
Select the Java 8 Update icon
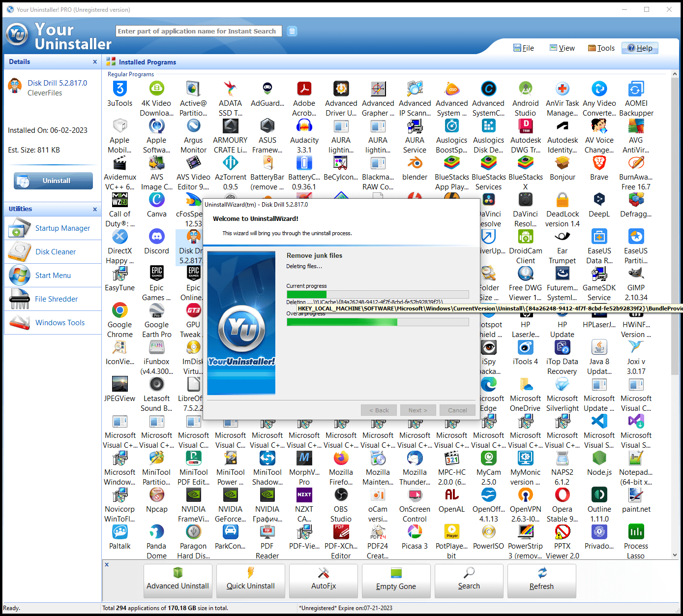tap(599, 347)
